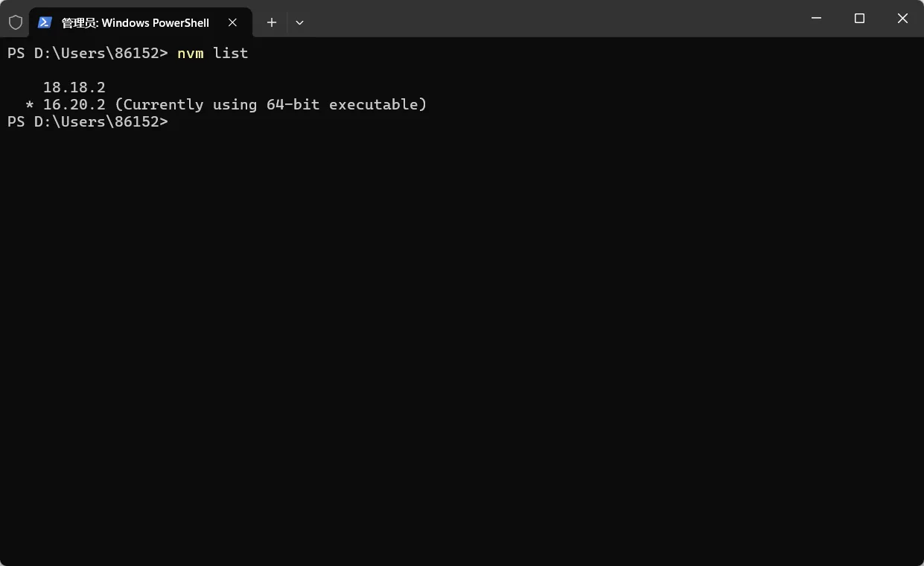The width and height of the screenshot is (924, 566).
Task: Maximize the terminal window
Action: pos(859,19)
